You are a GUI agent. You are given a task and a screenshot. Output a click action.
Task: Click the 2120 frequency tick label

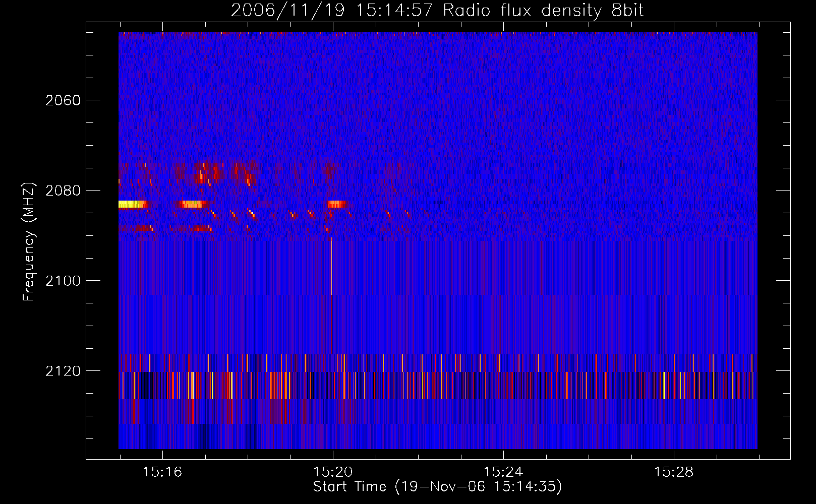coord(63,371)
